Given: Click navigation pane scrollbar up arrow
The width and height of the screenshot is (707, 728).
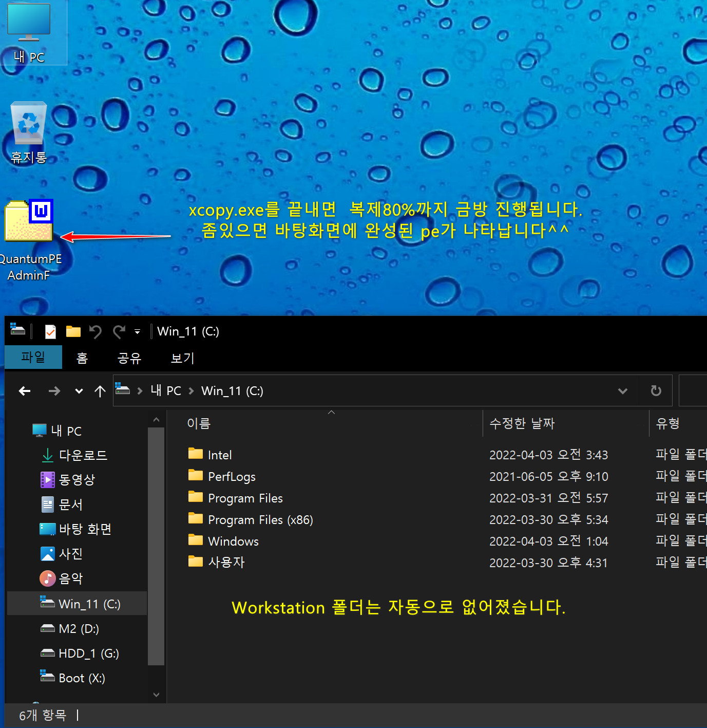Looking at the screenshot, I should point(156,420).
